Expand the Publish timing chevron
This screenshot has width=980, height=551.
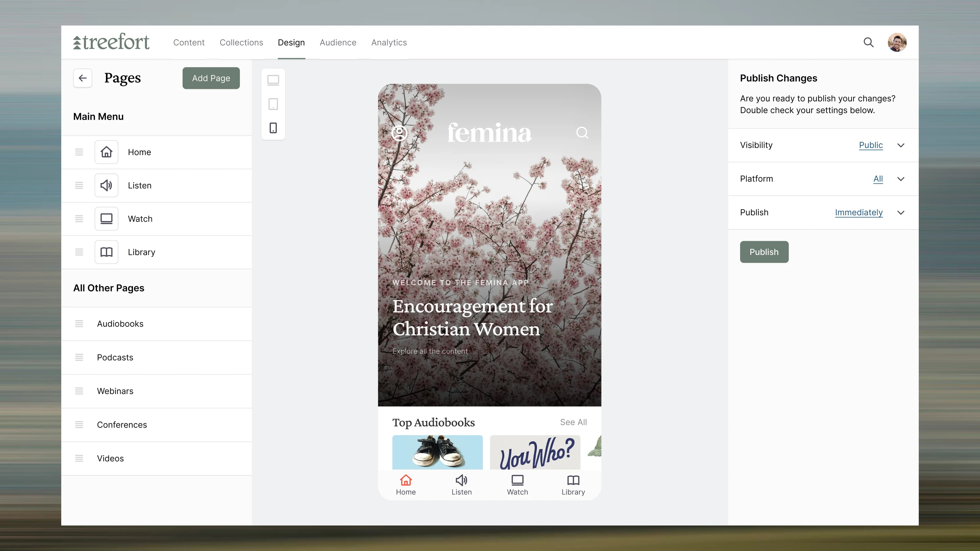[901, 212]
